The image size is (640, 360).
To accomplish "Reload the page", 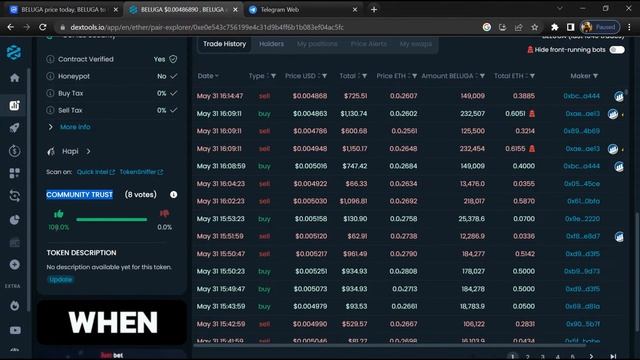I will 42,27.
